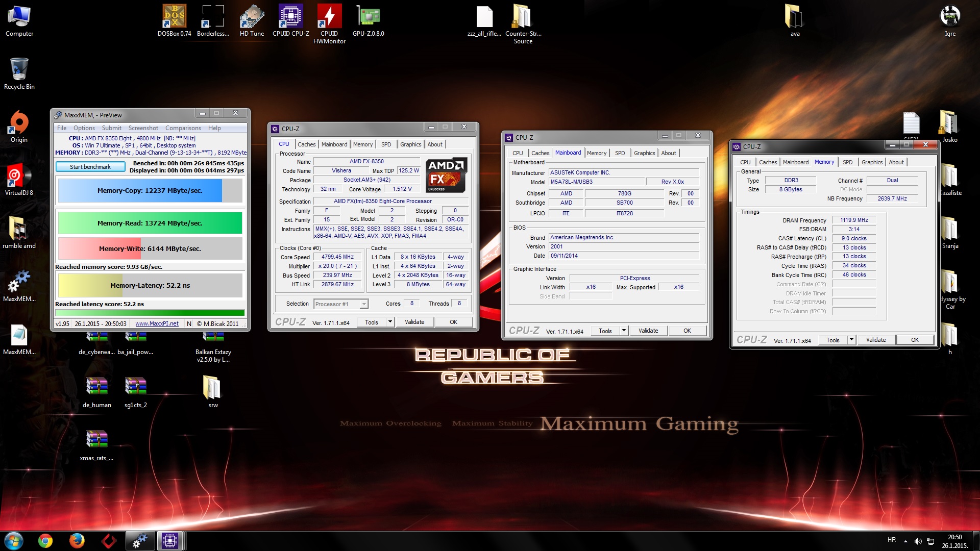Switch to MaxxMEM gears taskbar button
This screenshot has width=980, height=551.
(x=140, y=541)
